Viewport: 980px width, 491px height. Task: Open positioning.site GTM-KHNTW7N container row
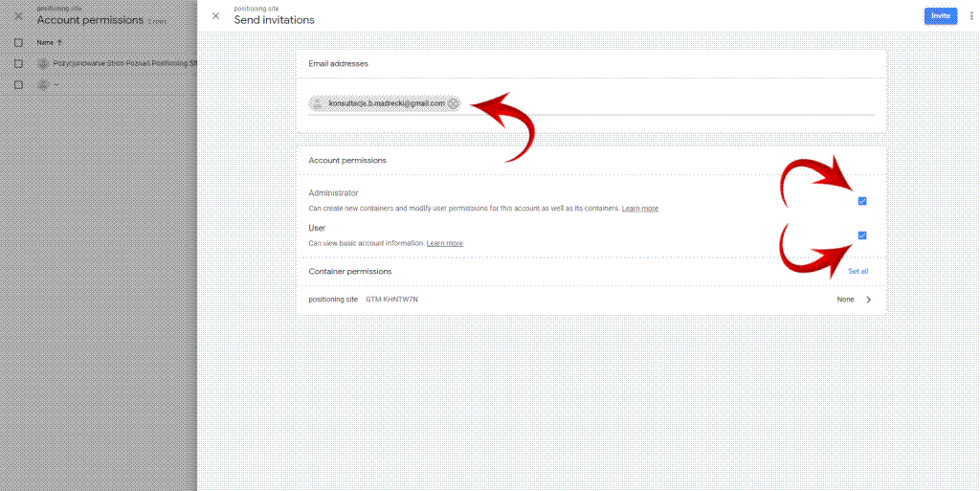click(x=591, y=300)
